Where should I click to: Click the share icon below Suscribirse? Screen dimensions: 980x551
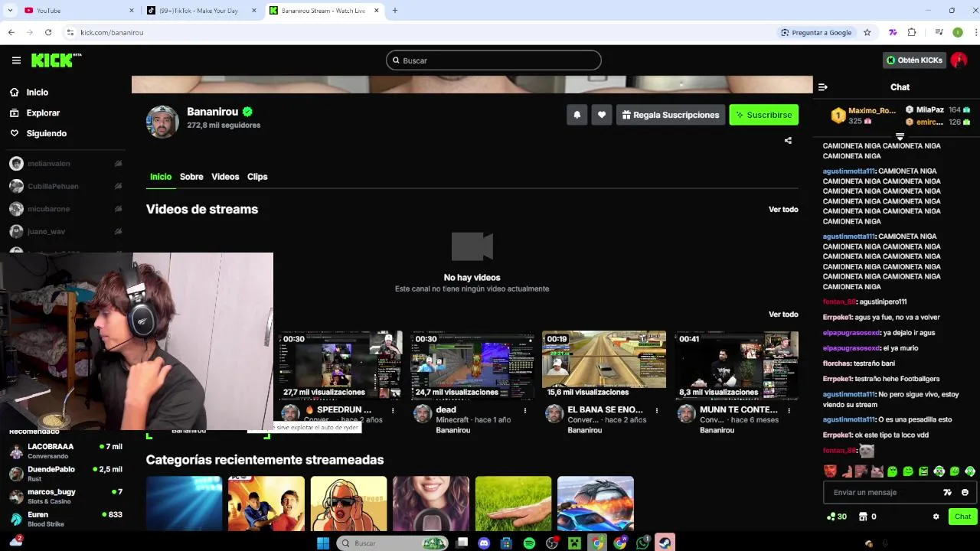(x=788, y=140)
